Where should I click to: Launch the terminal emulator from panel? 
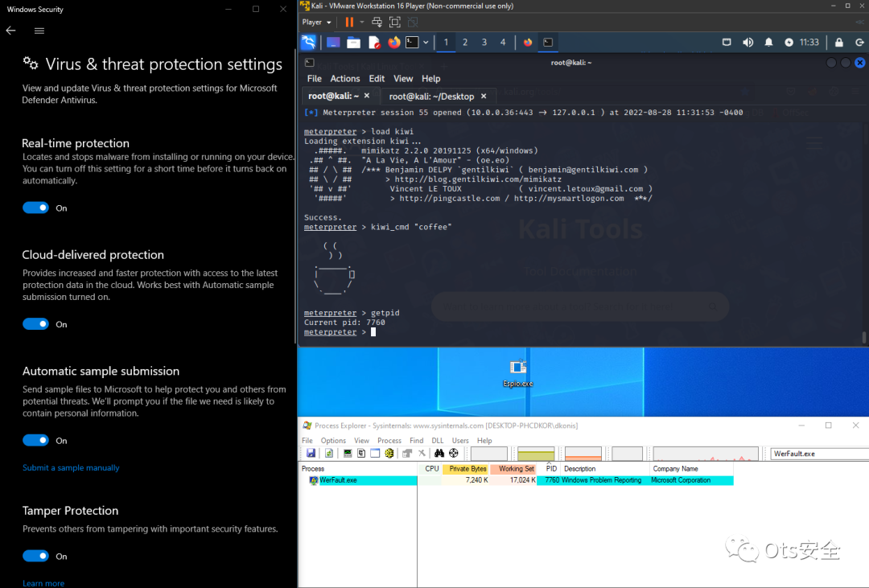412,42
